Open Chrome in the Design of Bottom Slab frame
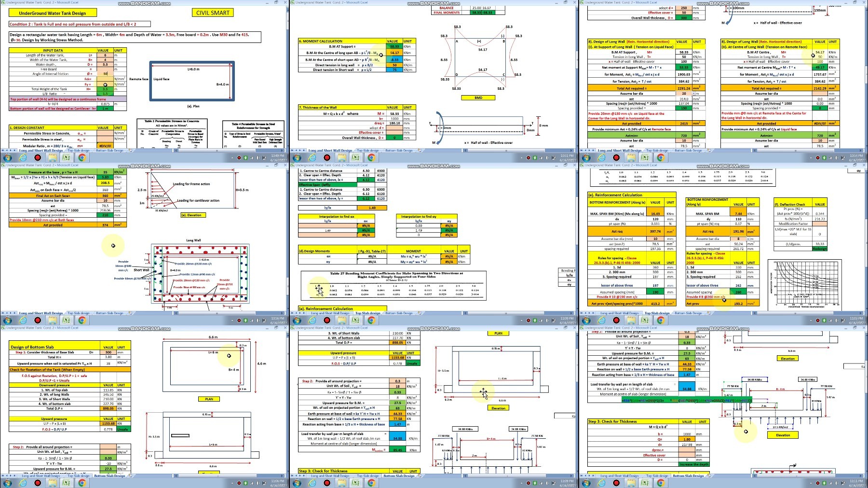868x488 pixels. point(82,483)
